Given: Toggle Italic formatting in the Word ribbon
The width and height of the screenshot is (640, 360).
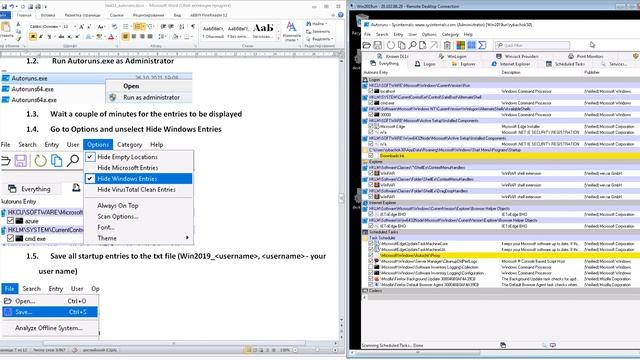Looking at the screenshot, I should tap(41, 37).
